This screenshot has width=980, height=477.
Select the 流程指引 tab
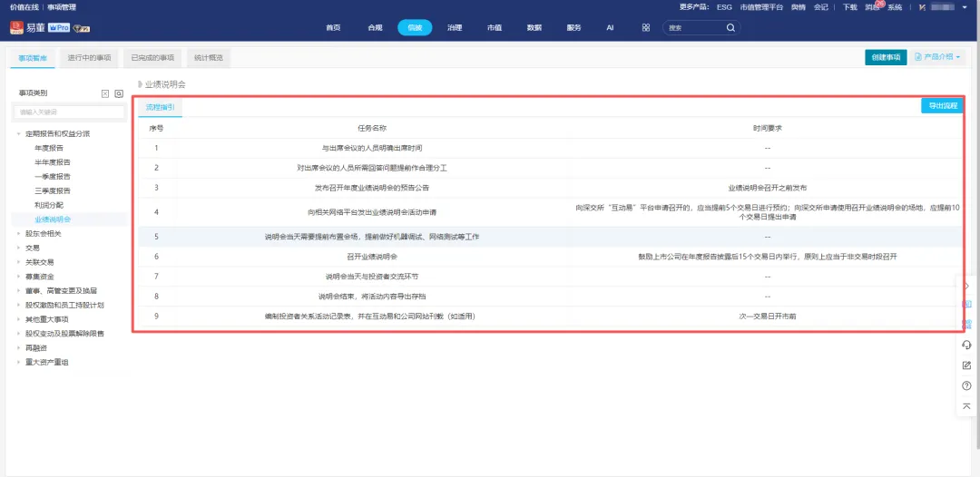click(160, 107)
